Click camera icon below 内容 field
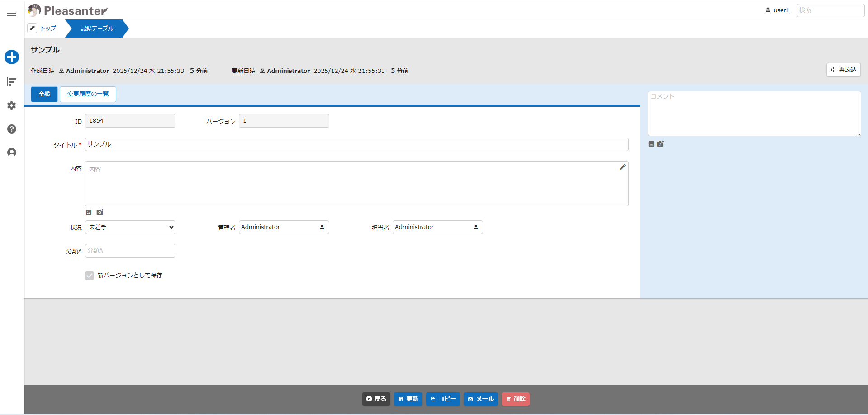868x415 pixels. [x=100, y=212]
